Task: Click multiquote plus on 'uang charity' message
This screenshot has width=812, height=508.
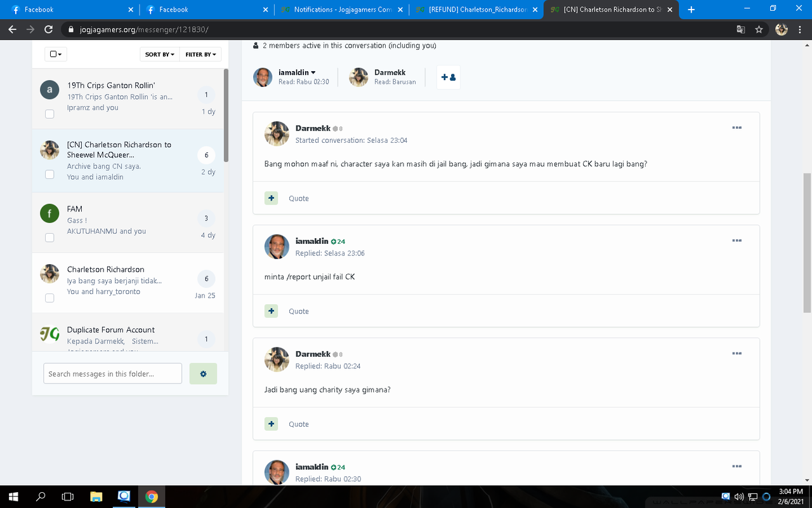Action: click(x=272, y=424)
